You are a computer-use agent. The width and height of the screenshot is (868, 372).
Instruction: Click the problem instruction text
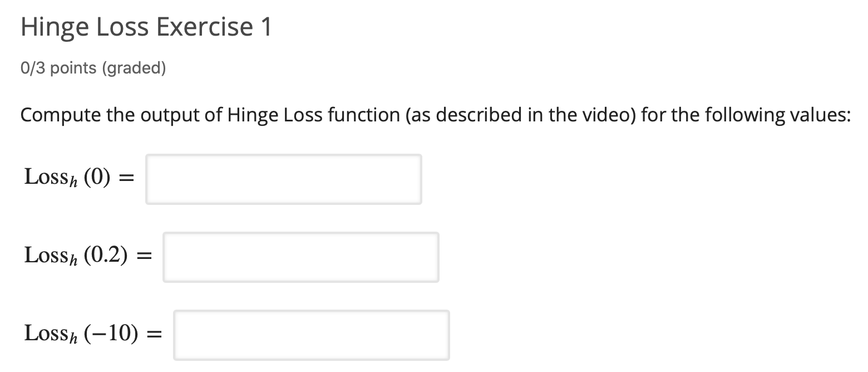pyautogui.click(x=434, y=115)
